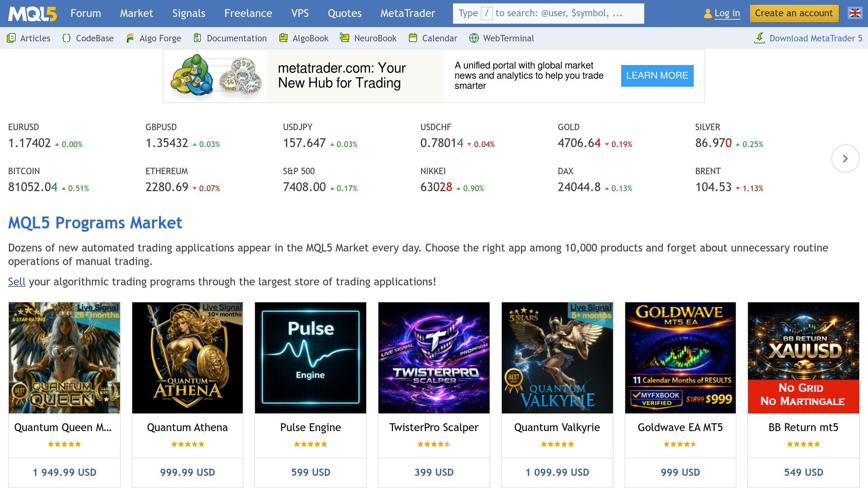Screen dimensions: 868x488
Task: Click the BRENT quote 104.53
Action: (x=714, y=187)
